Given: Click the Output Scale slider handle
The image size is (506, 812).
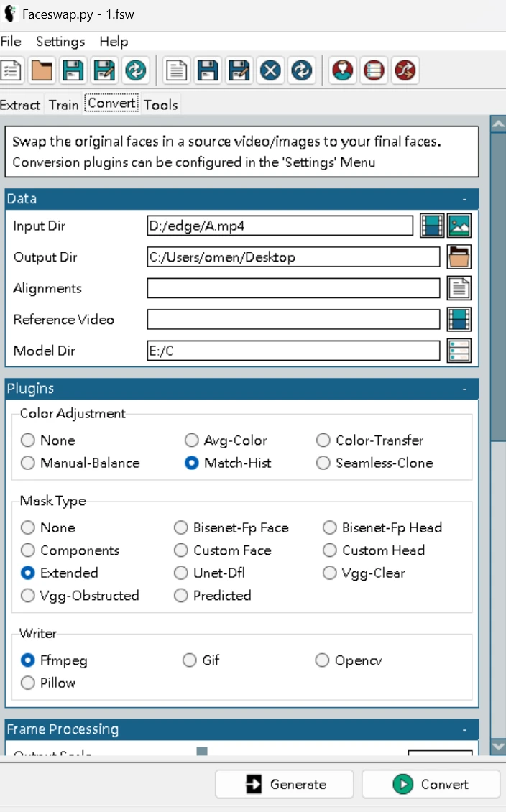Looking at the screenshot, I should (x=202, y=751).
